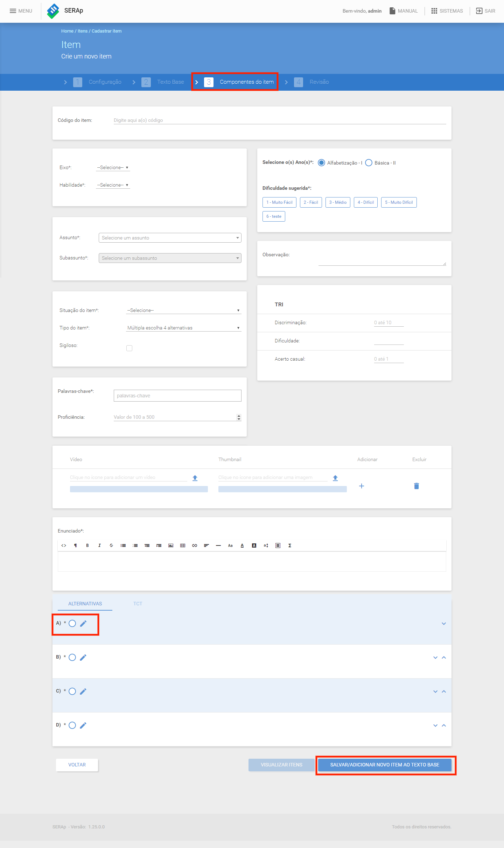Image resolution: width=504 pixels, height=848 pixels.
Task: Click the thumbnail image upload icon
Action: tap(335, 478)
